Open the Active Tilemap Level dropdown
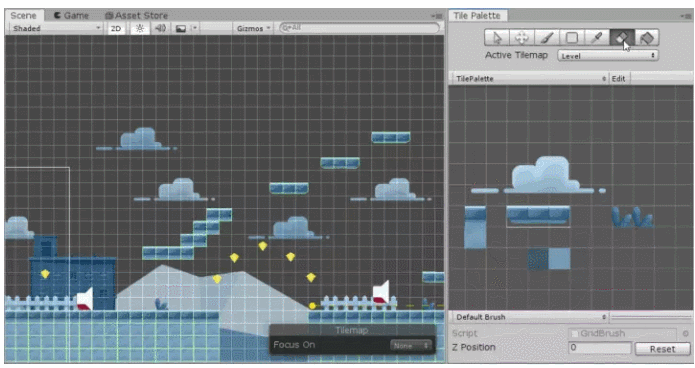The height and width of the screenshot is (368, 695). click(608, 56)
